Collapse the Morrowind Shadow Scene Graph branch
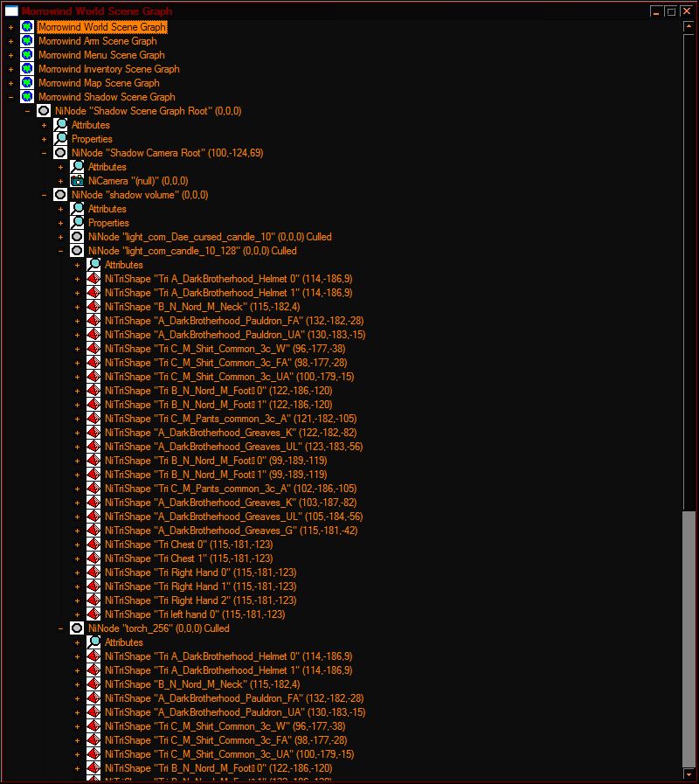The width and height of the screenshot is (699, 784). point(10,97)
